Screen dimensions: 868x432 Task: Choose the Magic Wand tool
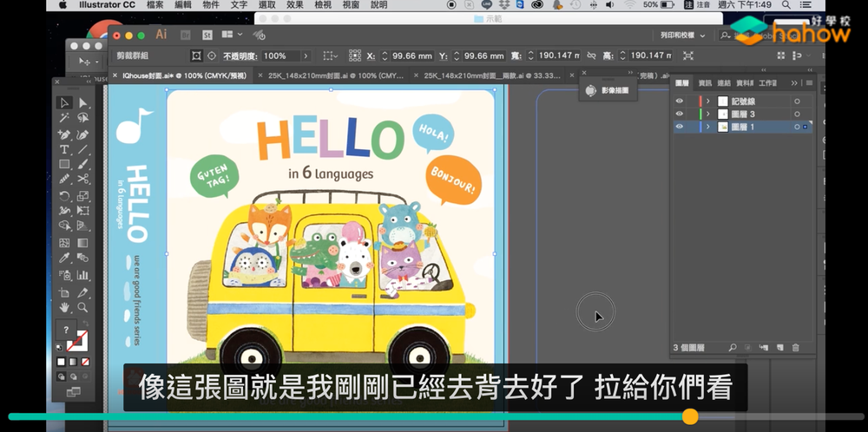tap(64, 117)
